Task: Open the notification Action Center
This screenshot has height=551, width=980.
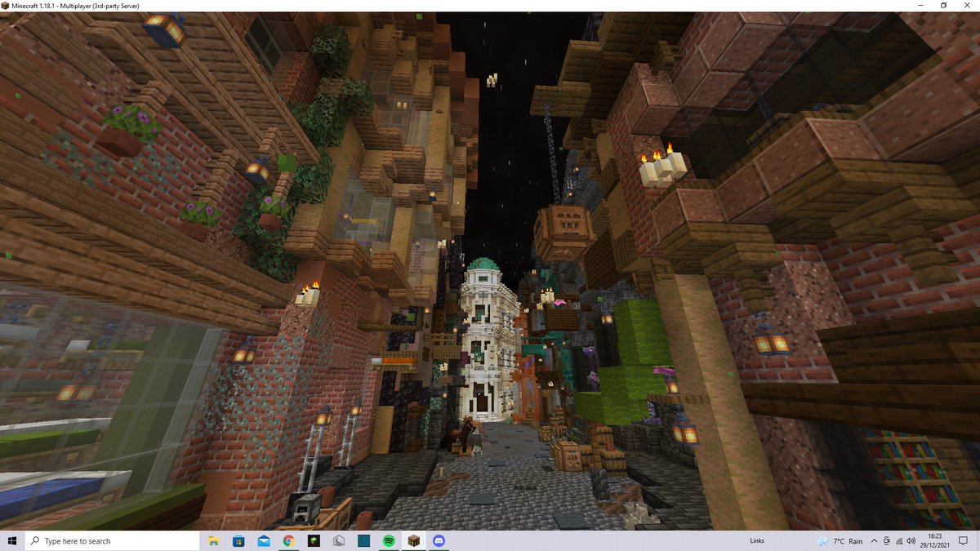Action: [x=964, y=541]
